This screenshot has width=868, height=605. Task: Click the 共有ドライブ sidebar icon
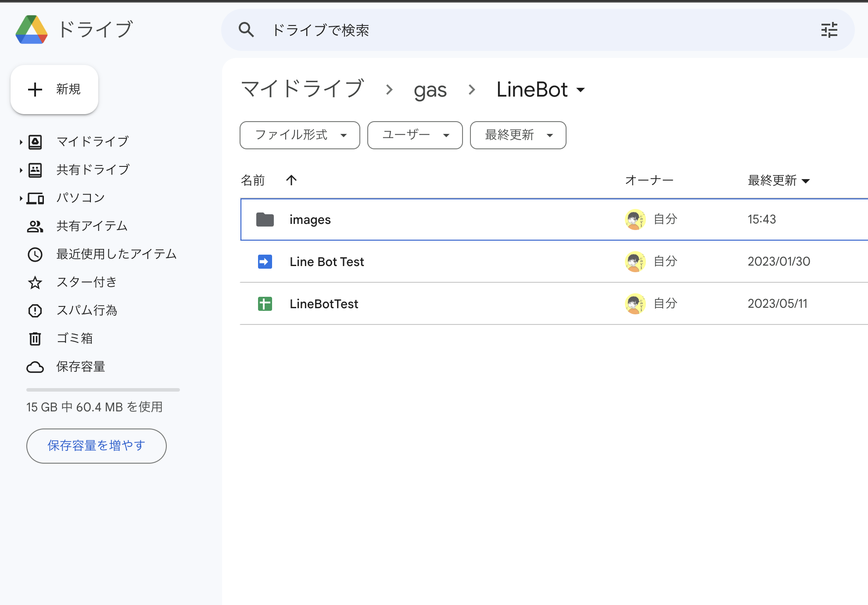pos(35,170)
